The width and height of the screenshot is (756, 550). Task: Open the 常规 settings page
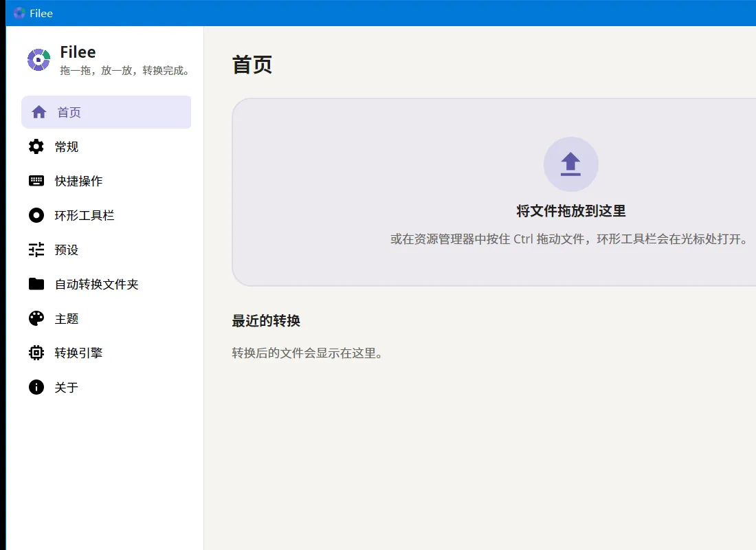tap(106, 146)
